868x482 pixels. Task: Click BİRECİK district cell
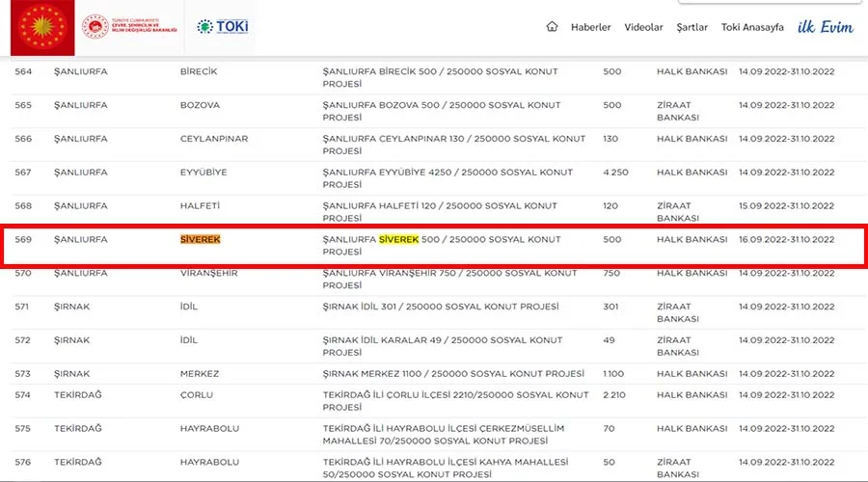pyautogui.click(x=199, y=71)
